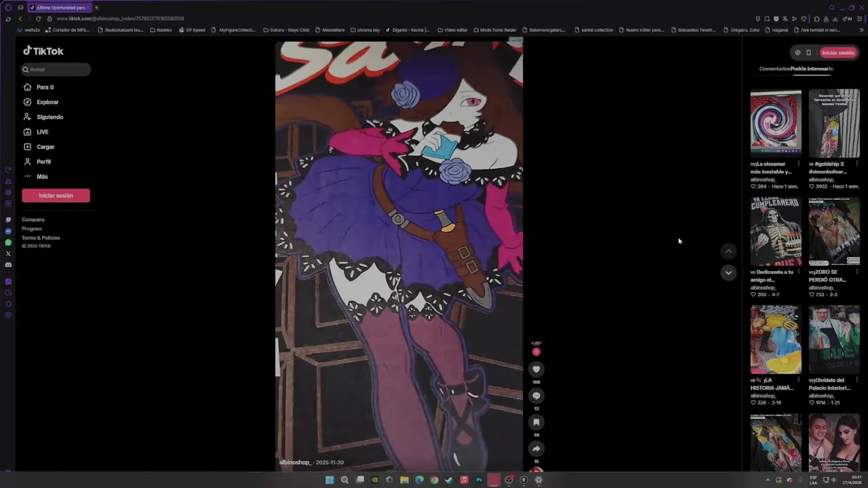Open the Gif Speed bookmark
868x488 pixels.
tap(192, 30)
